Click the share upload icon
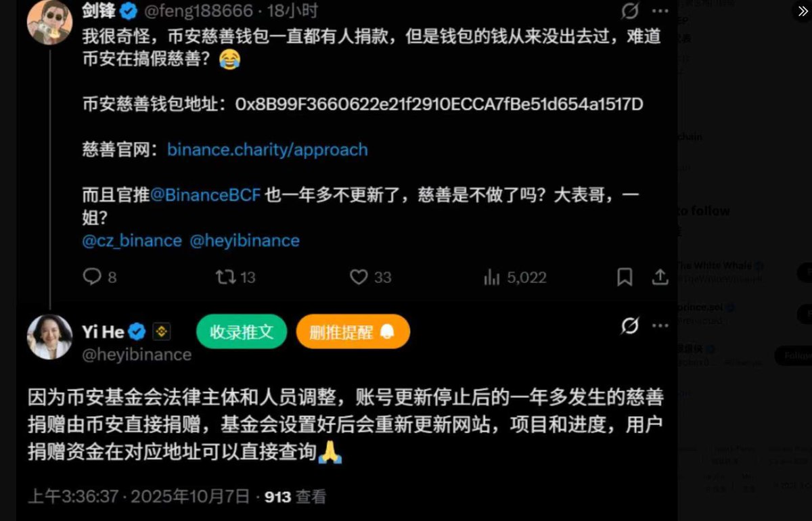Viewport: 812px width, 521px height. tap(660, 277)
